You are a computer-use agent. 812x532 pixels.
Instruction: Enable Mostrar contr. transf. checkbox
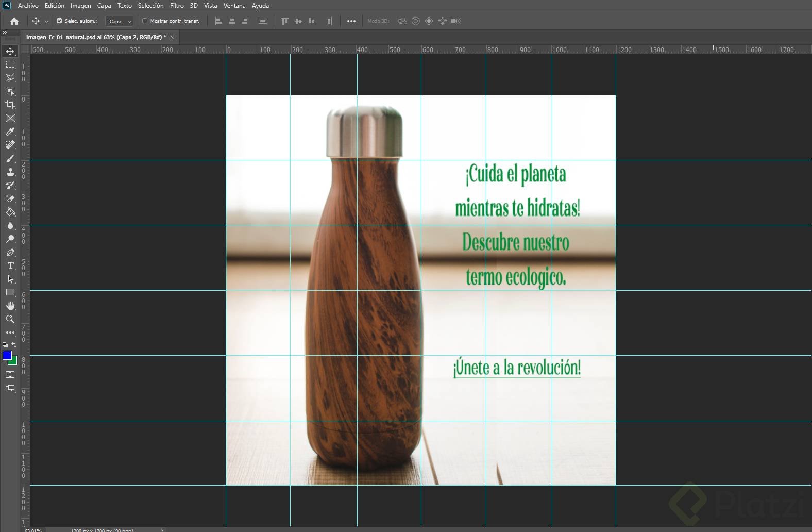pos(145,21)
